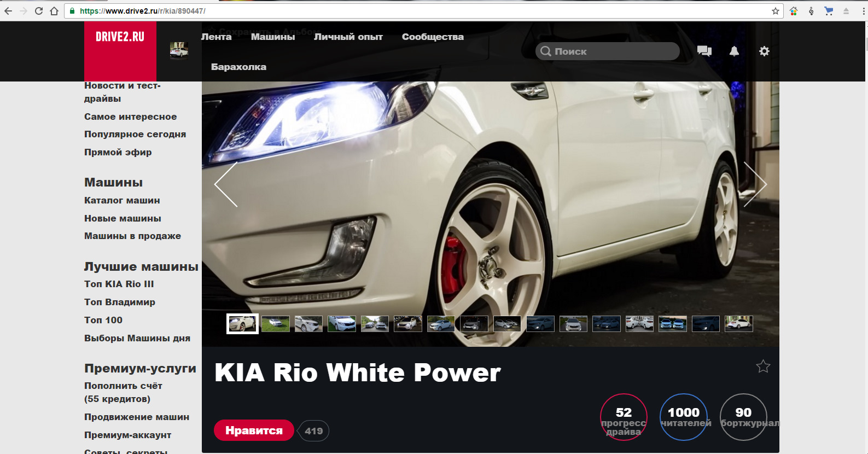Select fourth gallery thumbnail
The height and width of the screenshot is (454, 868).
342,324
